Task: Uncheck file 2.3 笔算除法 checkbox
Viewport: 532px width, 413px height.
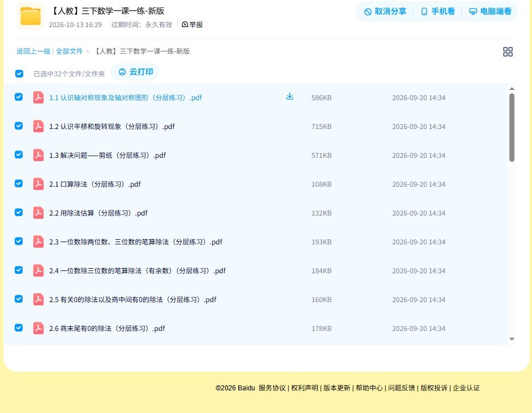Action: (x=19, y=241)
